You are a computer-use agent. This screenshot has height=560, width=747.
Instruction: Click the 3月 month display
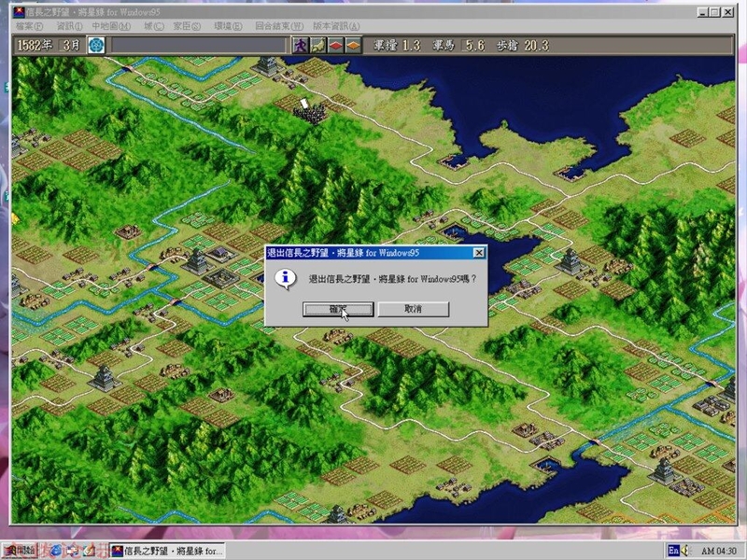click(72, 46)
